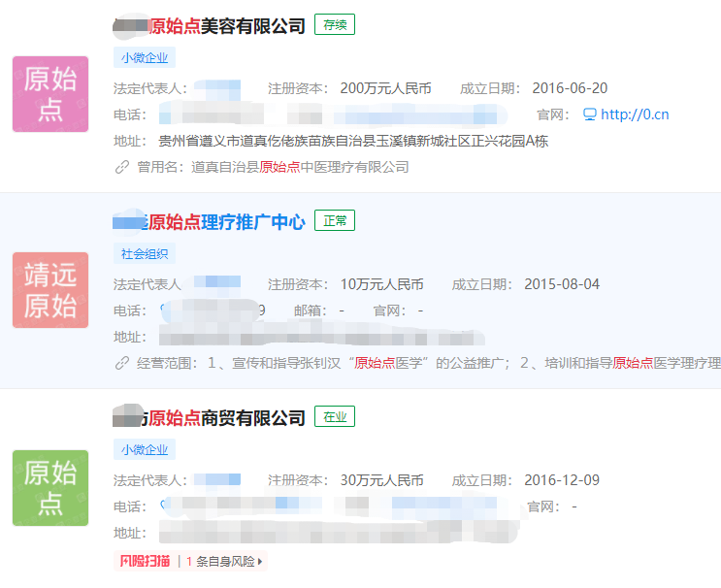
Task: Click the red 靖远原始 logo thumbnail
Action: click(50, 290)
